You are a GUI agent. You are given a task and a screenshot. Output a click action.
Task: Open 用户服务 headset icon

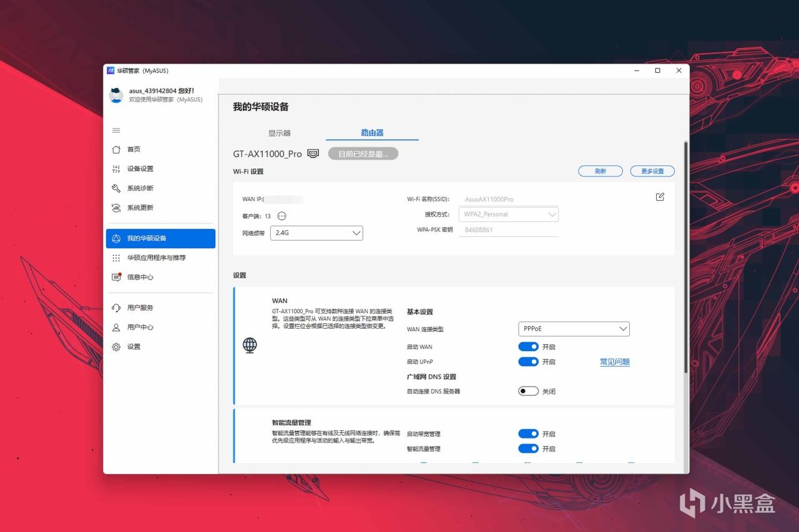click(116, 307)
